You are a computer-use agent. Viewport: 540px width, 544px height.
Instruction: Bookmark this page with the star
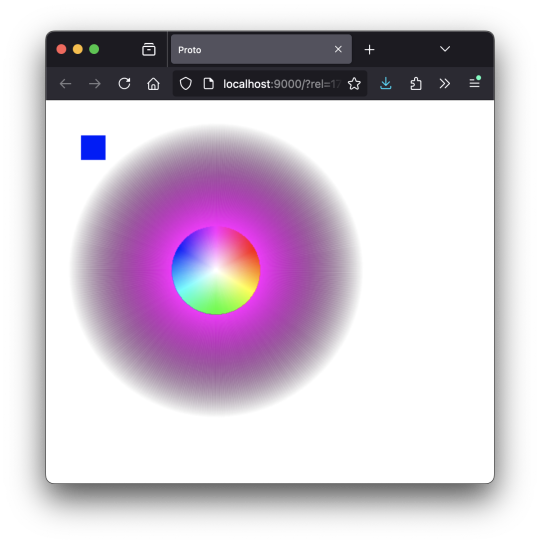(354, 84)
